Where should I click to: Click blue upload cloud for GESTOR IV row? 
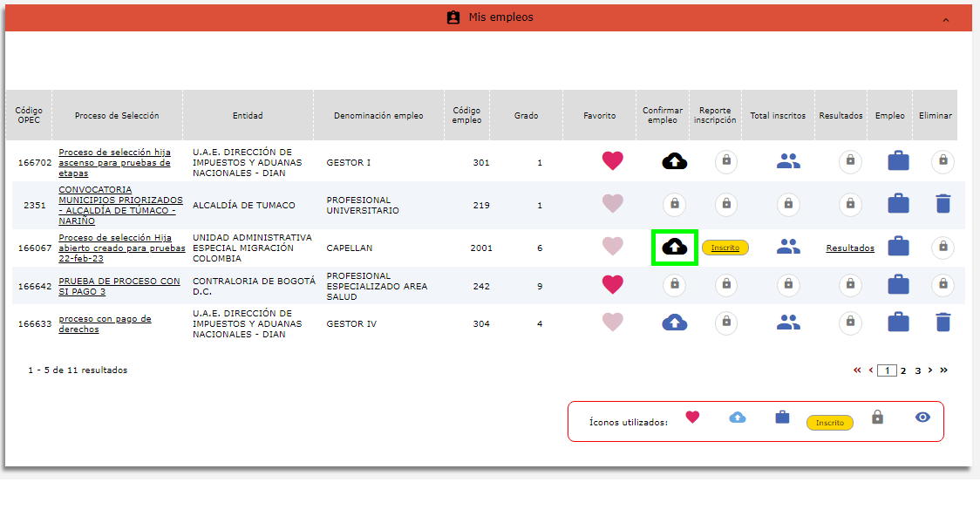674,323
